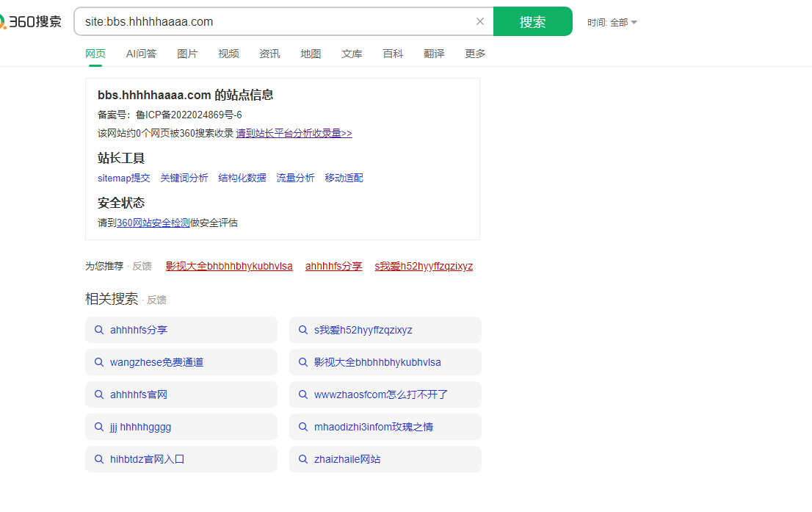Open the 关键词分析 tool link
812x512 pixels.
pyautogui.click(x=184, y=178)
